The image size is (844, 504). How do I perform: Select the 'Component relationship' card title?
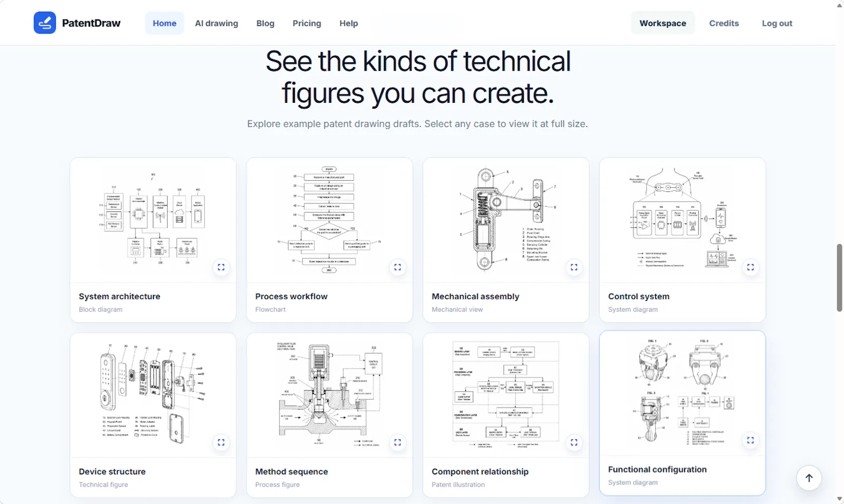(480, 471)
